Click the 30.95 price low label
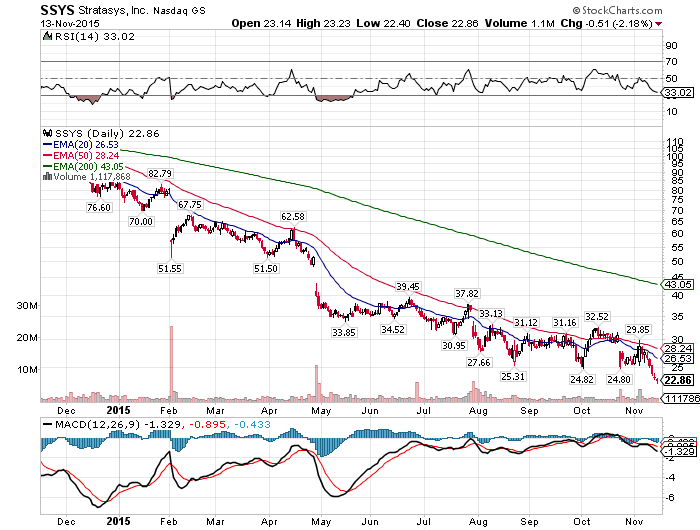 [x=454, y=345]
